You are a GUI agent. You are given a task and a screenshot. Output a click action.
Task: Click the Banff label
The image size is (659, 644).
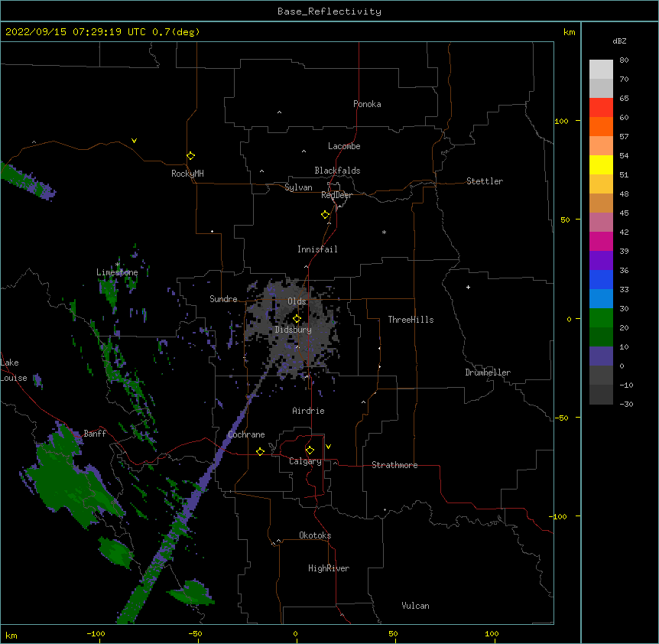click(x=95, y=434)
